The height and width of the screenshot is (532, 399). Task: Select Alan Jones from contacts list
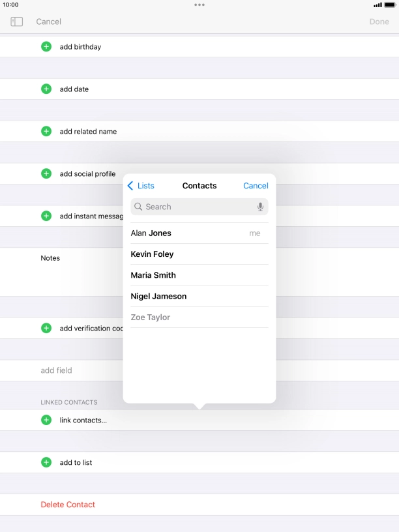[151, 233]
